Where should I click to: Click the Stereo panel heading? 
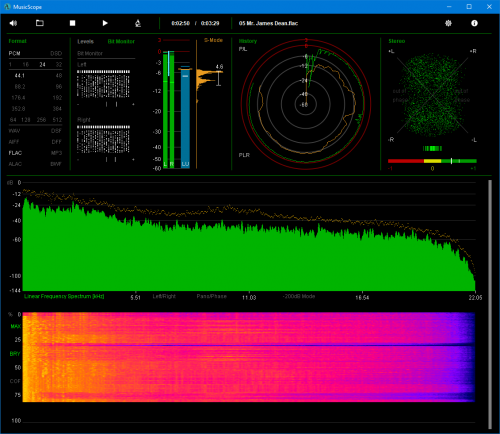(397, 41)
